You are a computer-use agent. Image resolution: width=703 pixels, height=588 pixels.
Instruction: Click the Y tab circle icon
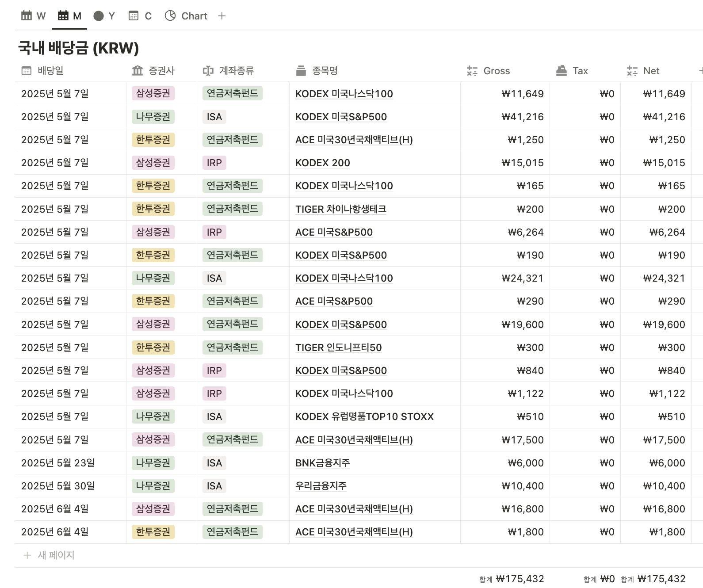coord(99,16)
